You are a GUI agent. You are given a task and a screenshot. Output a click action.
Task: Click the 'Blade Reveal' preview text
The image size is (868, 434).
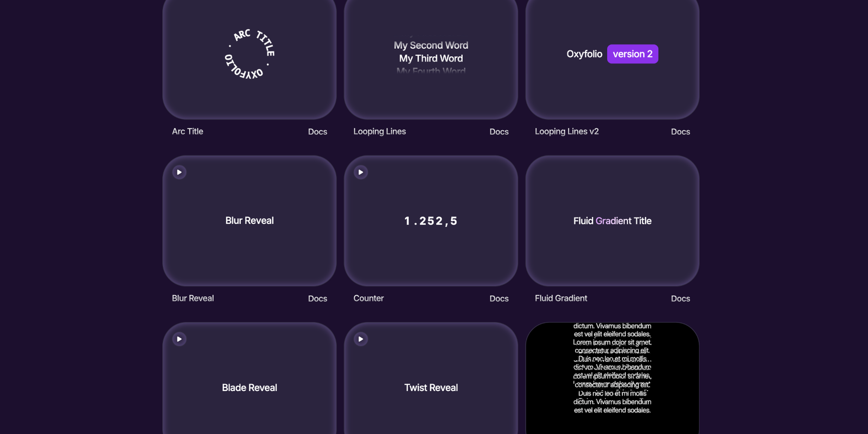tap(250, 388)
